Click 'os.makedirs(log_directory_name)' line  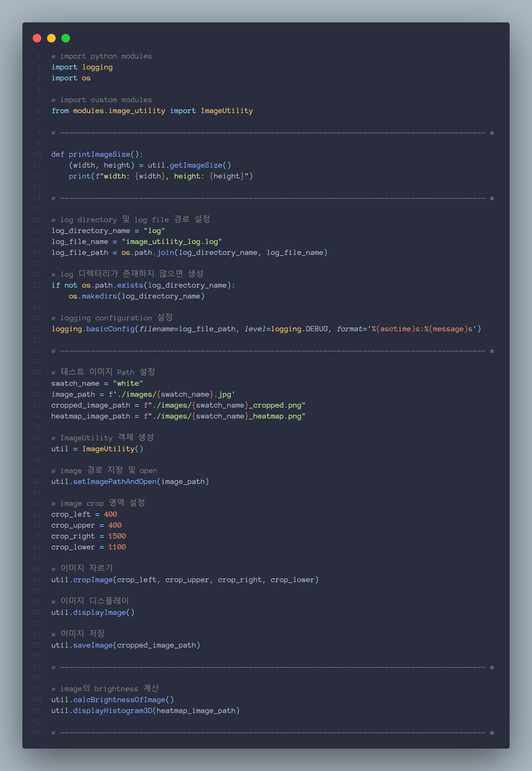point(137,296)
